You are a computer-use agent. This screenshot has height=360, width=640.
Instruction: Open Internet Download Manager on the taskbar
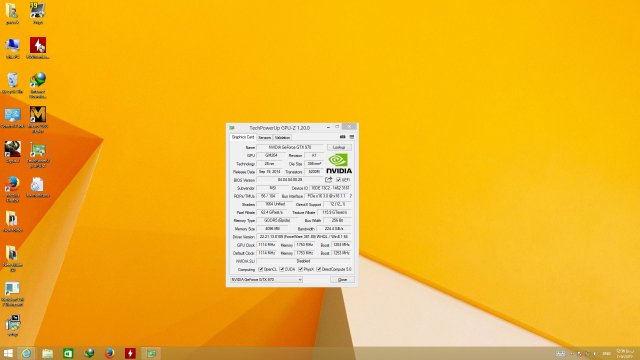click(89, 353)
